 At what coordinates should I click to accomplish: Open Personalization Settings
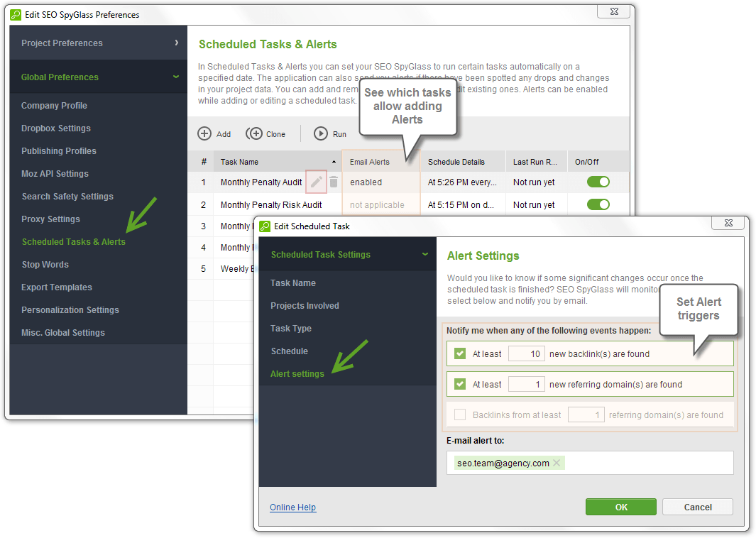(x=70, y=309)
